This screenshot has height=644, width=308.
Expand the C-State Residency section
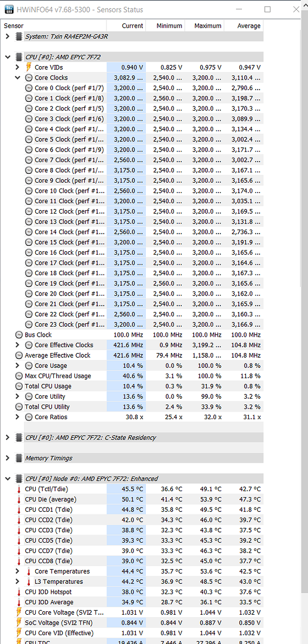[x=8, y=437]
